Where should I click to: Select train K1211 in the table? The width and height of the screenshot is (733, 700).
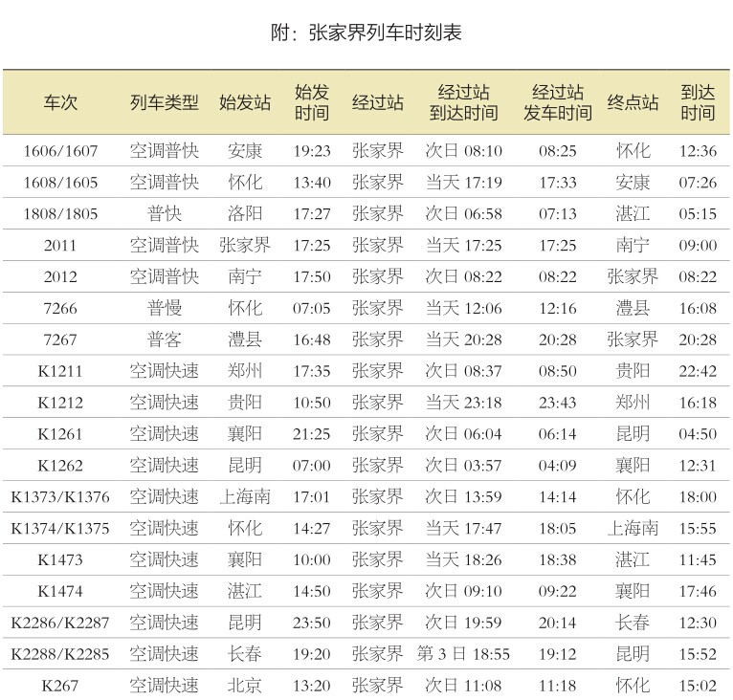[x=60, y=372]
